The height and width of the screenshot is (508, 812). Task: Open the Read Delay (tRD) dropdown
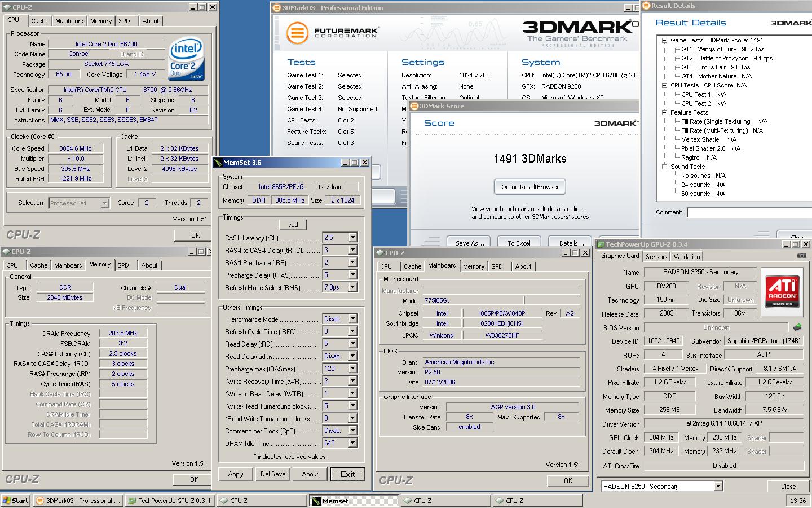[352, 344]
